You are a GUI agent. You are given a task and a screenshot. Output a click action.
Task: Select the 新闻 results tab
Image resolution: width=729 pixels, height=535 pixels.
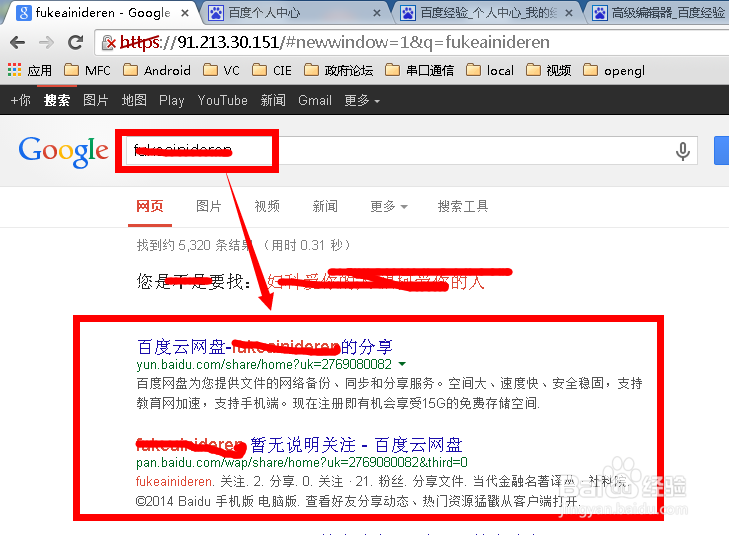pos(325,206)
